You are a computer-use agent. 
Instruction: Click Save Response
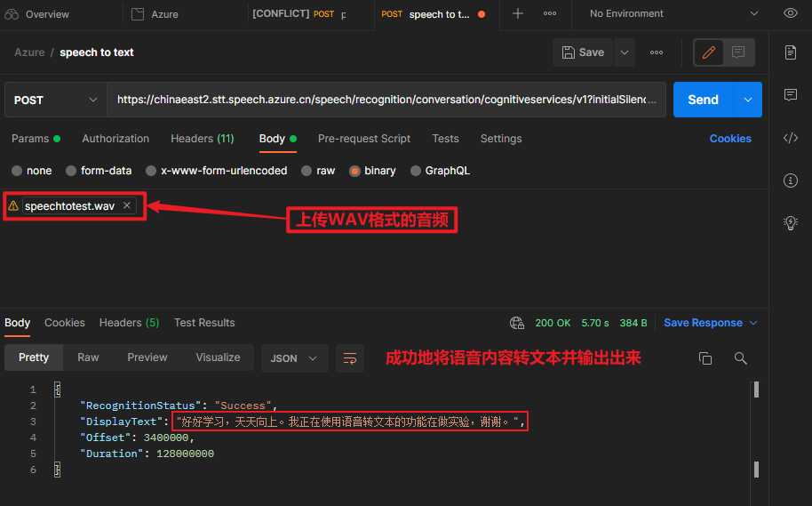tap(703, 323)
